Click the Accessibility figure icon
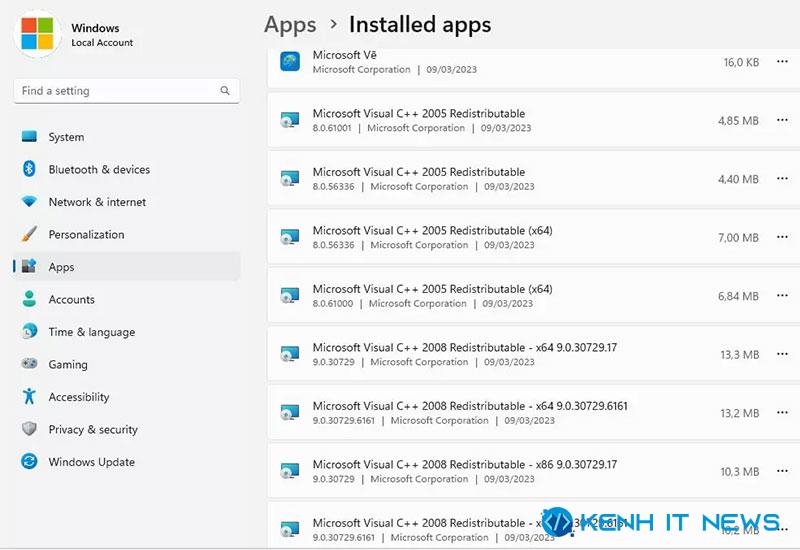 pos(29,396)
